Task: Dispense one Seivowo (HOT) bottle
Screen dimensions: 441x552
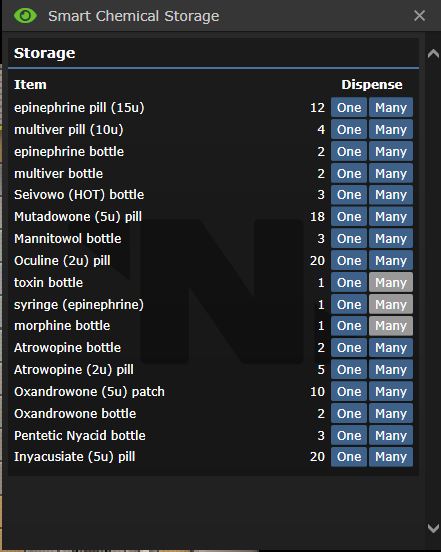Action: coord(349,195)
